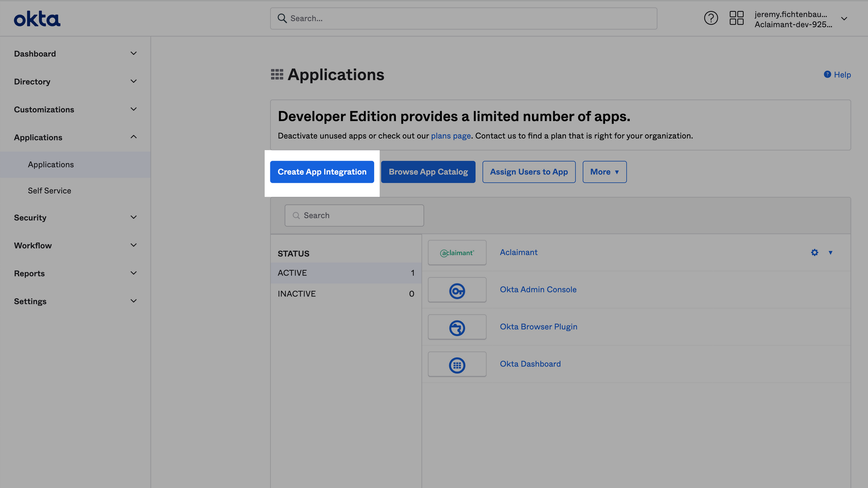Screen dimensions: 868x488
Task: Open the Okta Dashboard link
Action: click(530, 364)
